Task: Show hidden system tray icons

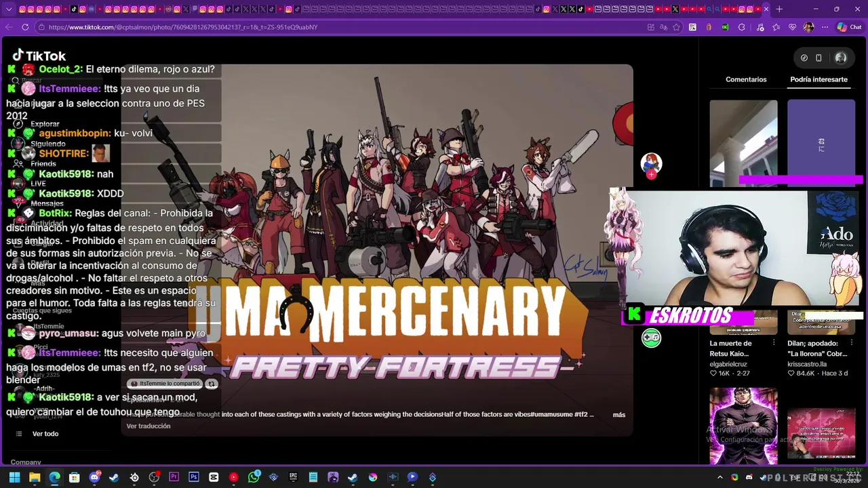Action: 720,477
